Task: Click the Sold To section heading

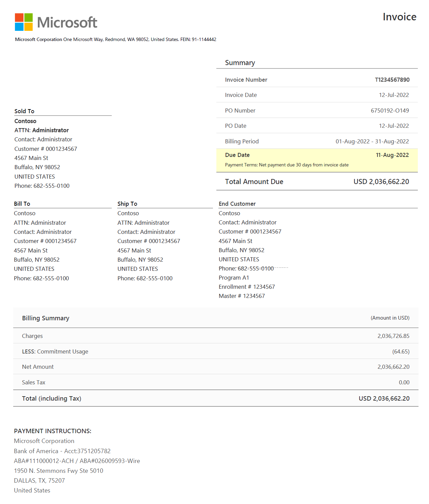Action: click(x=24, y=111)
